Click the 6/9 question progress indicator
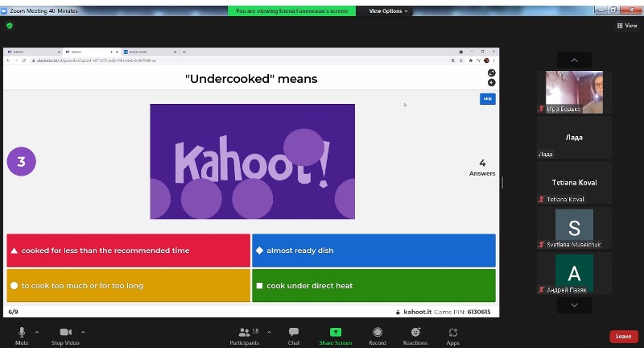 (13, 312)
